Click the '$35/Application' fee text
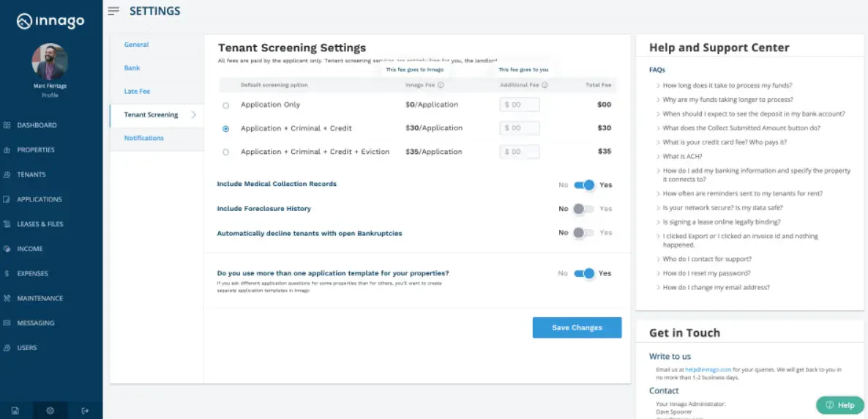The image size is (868, 419). (x=433, y=152)
